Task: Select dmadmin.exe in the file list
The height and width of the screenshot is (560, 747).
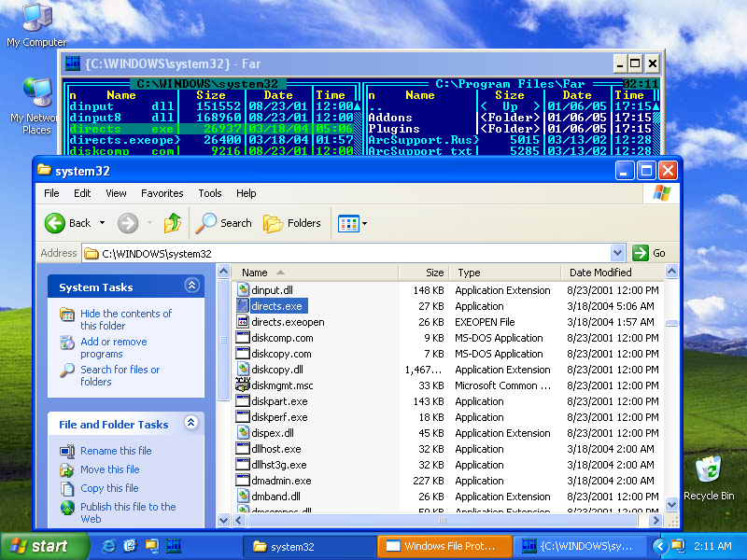Action: pyautogui.click(x=281, y=481)
